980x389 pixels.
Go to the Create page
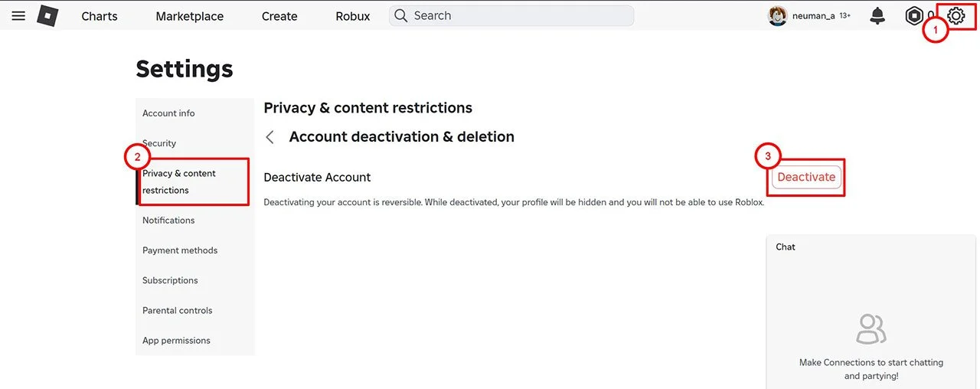pyautogui.click(x=279, y=16)
